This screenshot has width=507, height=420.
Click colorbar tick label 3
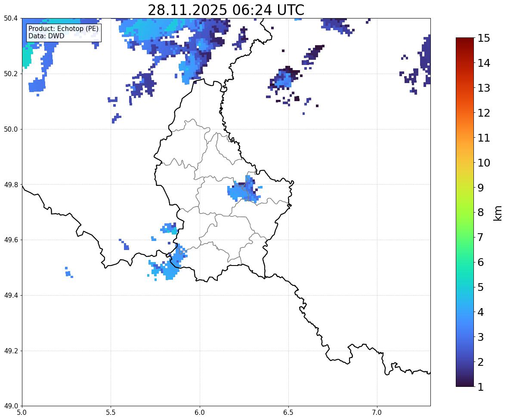(481, 337)
